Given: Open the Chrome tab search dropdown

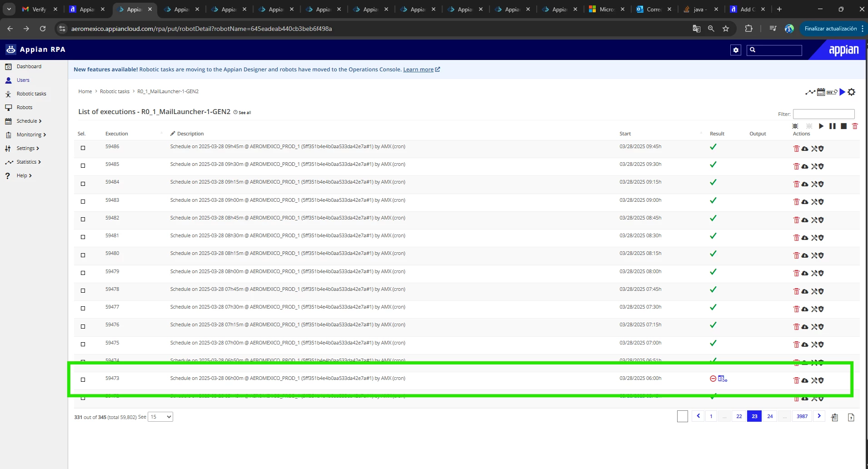Looking at the screenshot, I should click(9, 9).
